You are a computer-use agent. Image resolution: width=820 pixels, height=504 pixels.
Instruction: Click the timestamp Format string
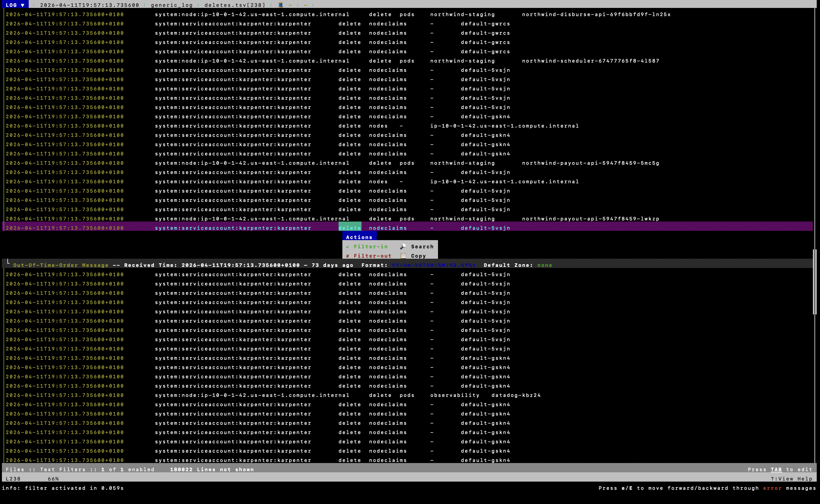[434, 265]
